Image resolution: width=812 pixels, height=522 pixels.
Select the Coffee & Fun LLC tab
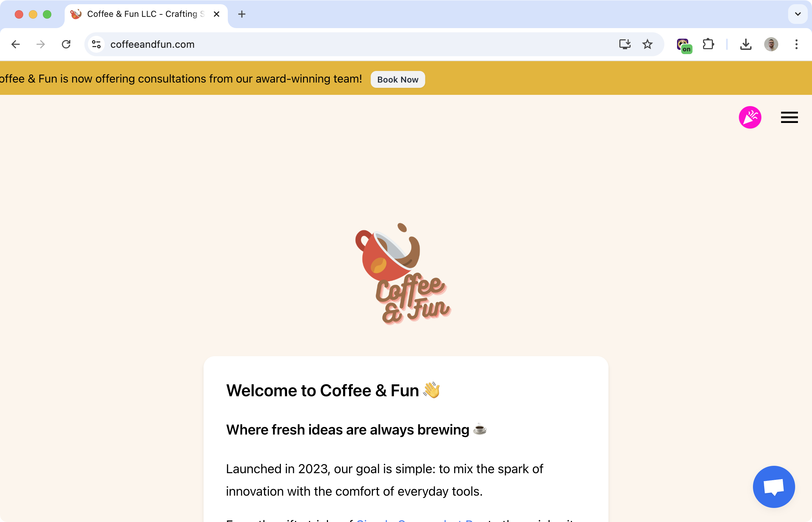146,15
